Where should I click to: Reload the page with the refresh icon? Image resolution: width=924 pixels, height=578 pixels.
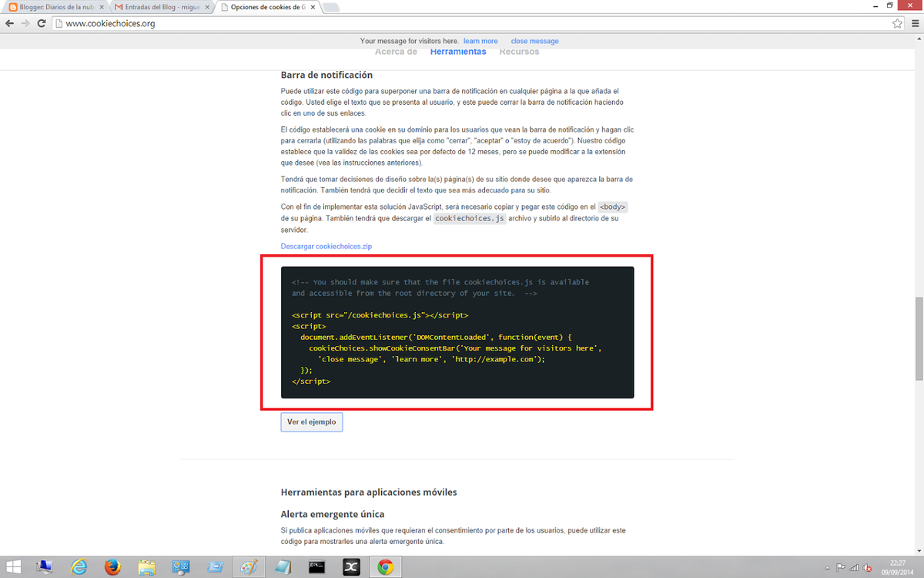[42, 24]
